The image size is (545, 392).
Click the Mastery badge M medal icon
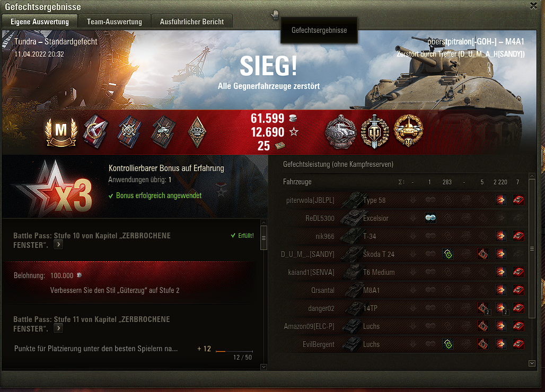coord(61,132)
